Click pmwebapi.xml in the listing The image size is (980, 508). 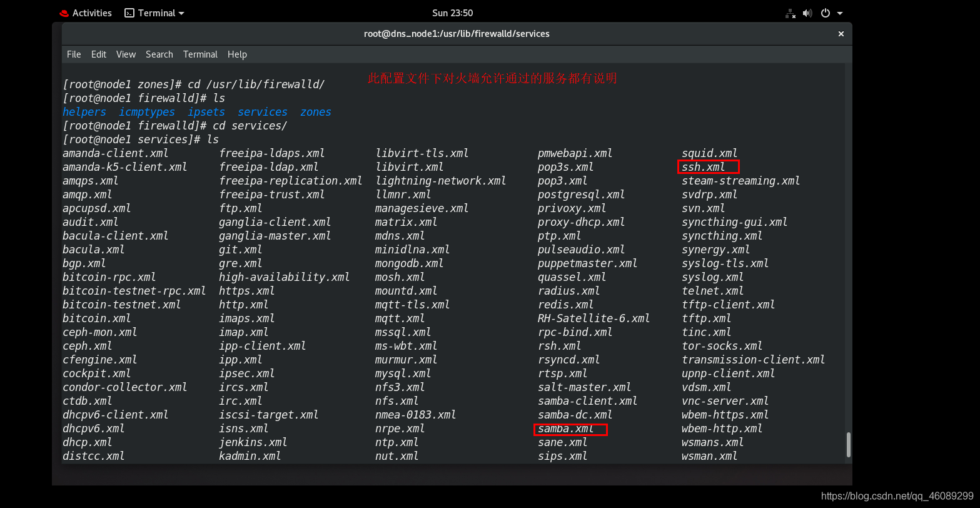(575, 153)
